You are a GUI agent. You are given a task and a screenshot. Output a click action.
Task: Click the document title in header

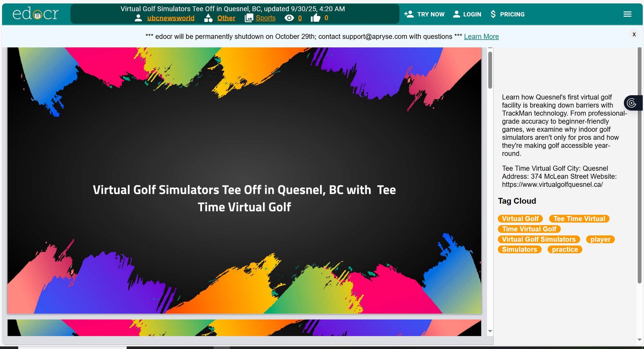pos(233,9)
